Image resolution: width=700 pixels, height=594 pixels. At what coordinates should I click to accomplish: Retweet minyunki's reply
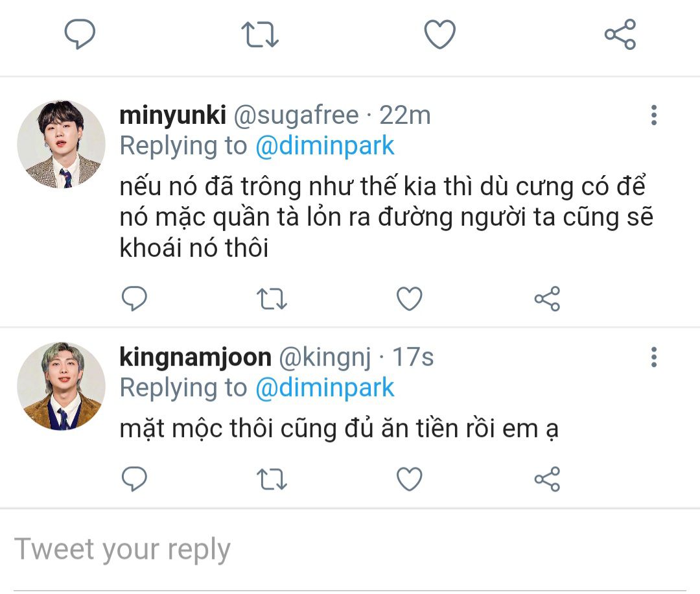272,299
